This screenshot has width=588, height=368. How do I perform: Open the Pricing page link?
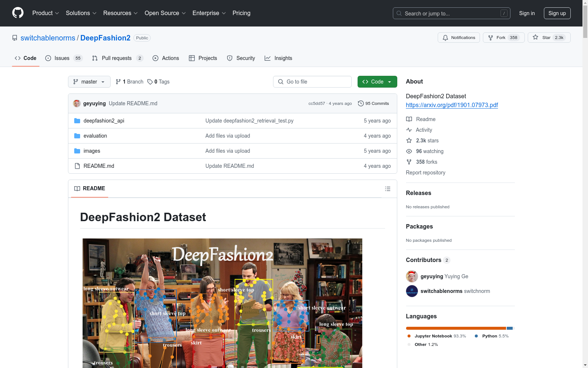coord(241,13)
